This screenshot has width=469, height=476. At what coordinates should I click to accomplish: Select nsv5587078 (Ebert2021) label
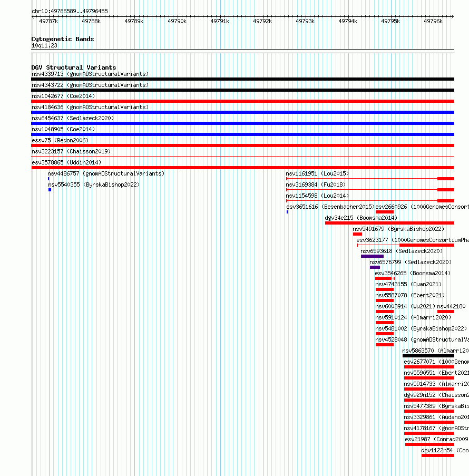click(x=410, y=296)
